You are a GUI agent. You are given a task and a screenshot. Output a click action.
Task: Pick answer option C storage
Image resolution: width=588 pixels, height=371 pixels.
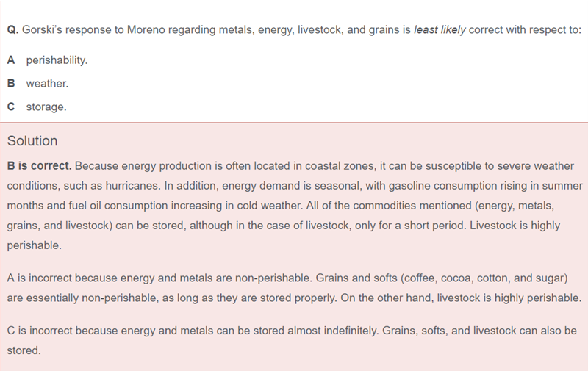[x=46, y=107]
